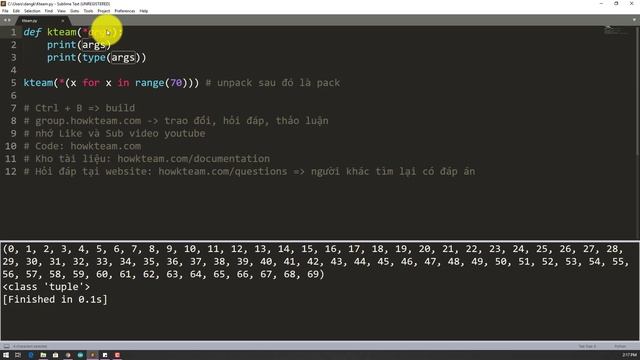
Task: Click 'range(70)' on line 5
Action: pos(161,83)
